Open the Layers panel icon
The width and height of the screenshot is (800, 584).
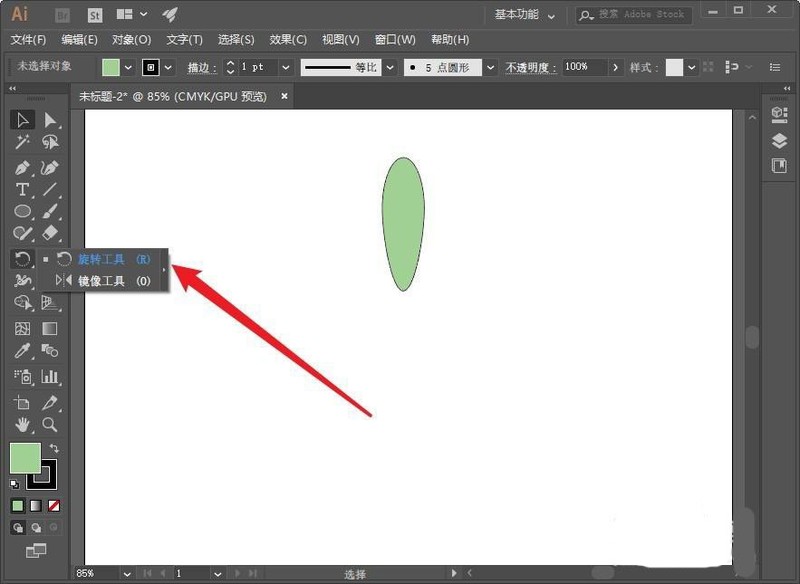click(779, 141)
